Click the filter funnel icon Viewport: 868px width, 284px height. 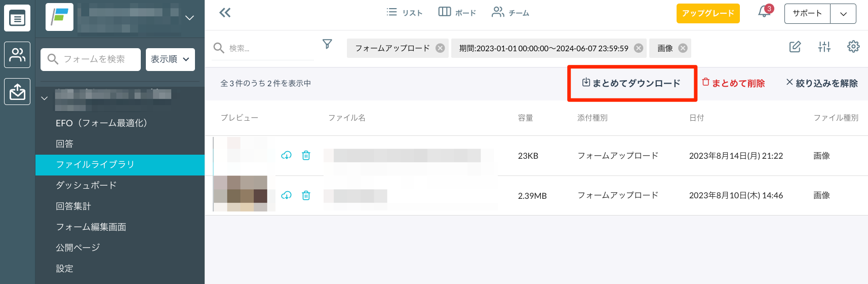click(327, 44)
